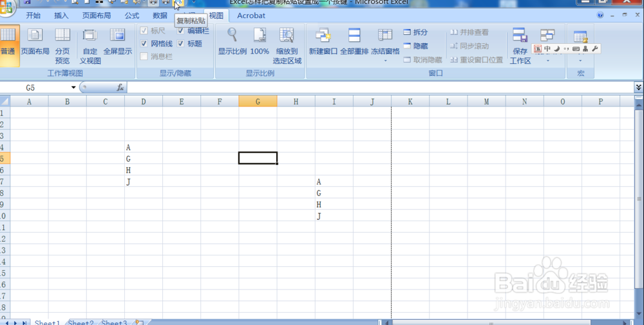Open 自定义视图 custom views

(x=90, y=45)
